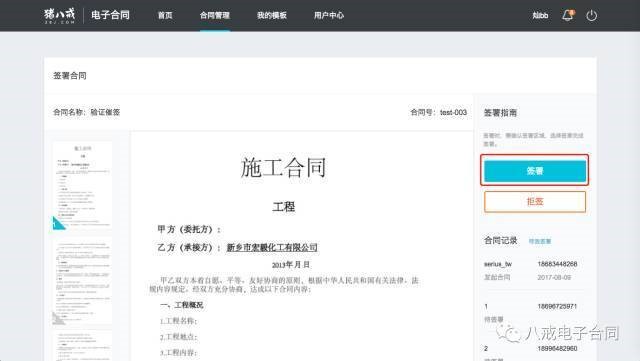
Task: Click contract number test-003
Action: [x=453, y=112]
